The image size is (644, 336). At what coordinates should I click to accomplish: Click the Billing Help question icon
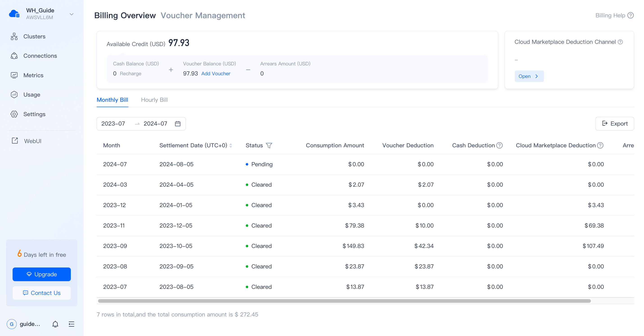(631, 15)
